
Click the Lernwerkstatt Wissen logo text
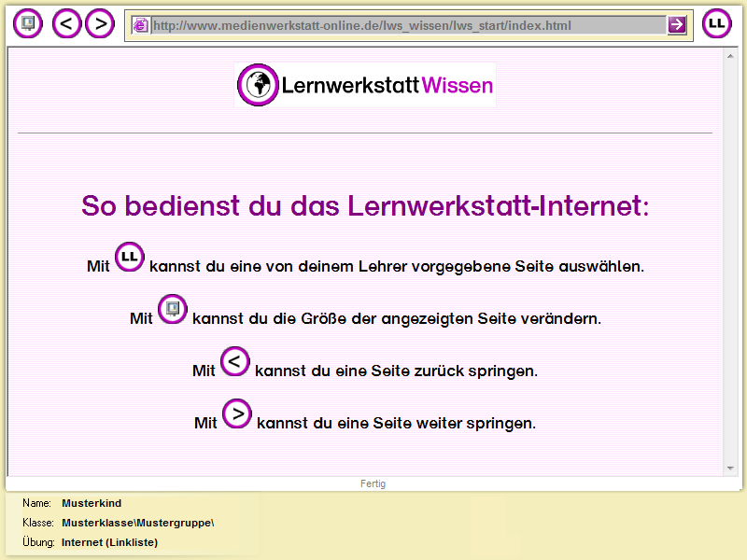pyautogui.click(x=387, y=86)
